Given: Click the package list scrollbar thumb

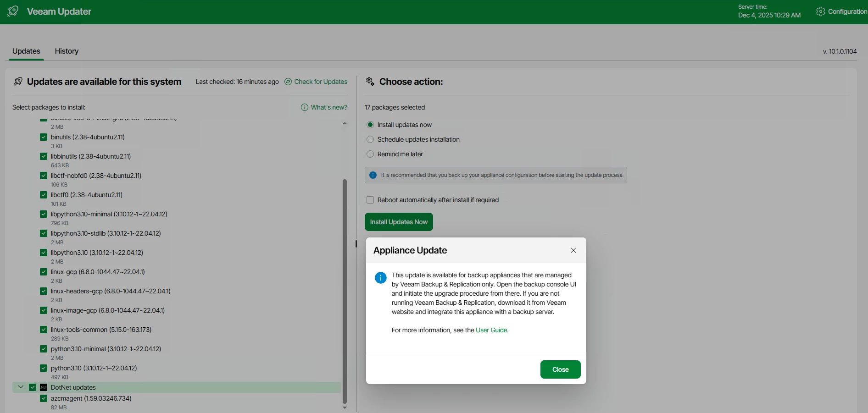Looking at the screenshot, I should [345, 291].
